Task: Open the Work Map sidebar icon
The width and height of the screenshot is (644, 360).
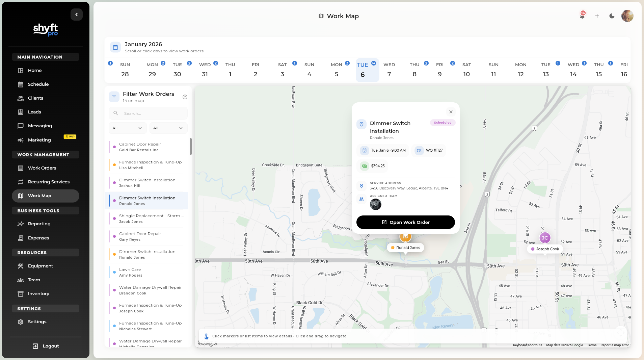Action: [21, 196]
